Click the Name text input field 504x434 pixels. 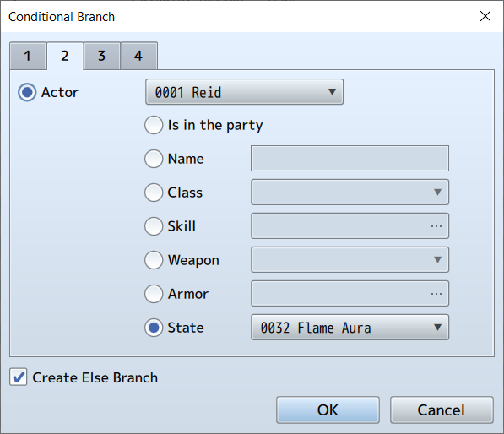coord(350,159)
